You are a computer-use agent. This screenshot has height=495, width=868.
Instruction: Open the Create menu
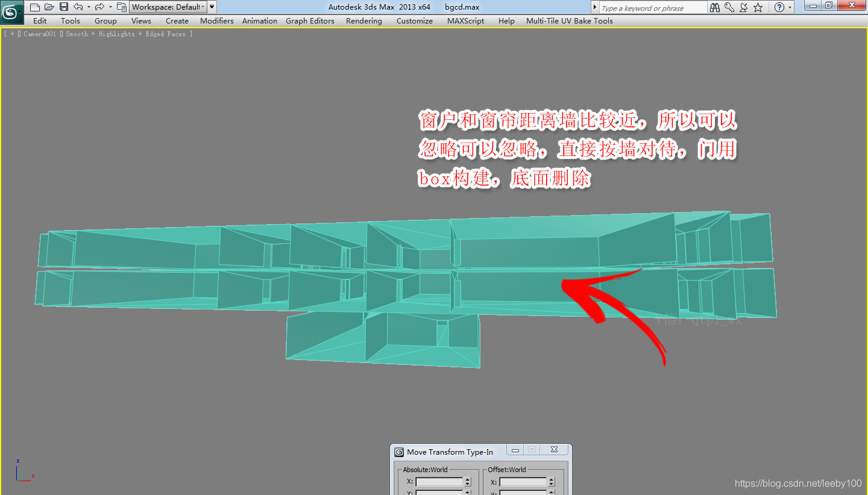(x=177, y=20)
